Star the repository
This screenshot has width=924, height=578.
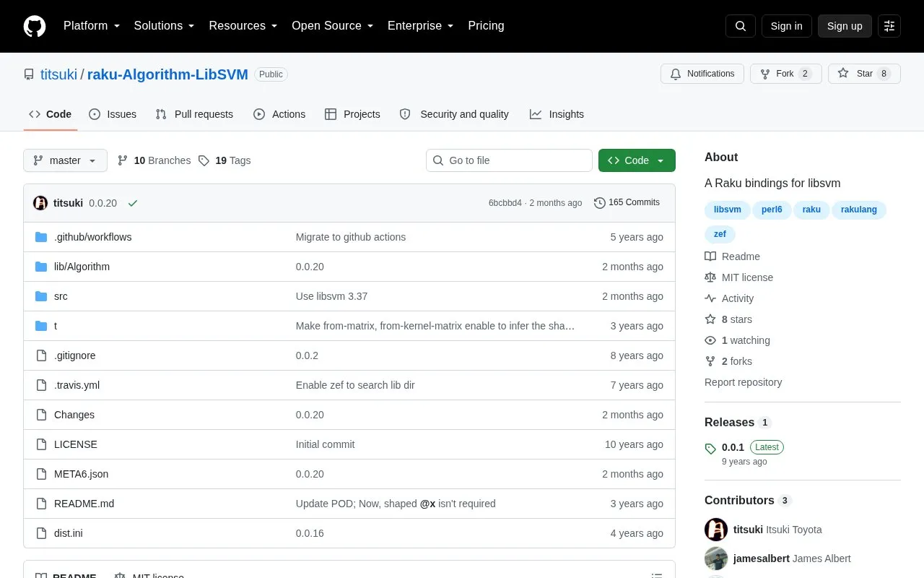(864, 74)
